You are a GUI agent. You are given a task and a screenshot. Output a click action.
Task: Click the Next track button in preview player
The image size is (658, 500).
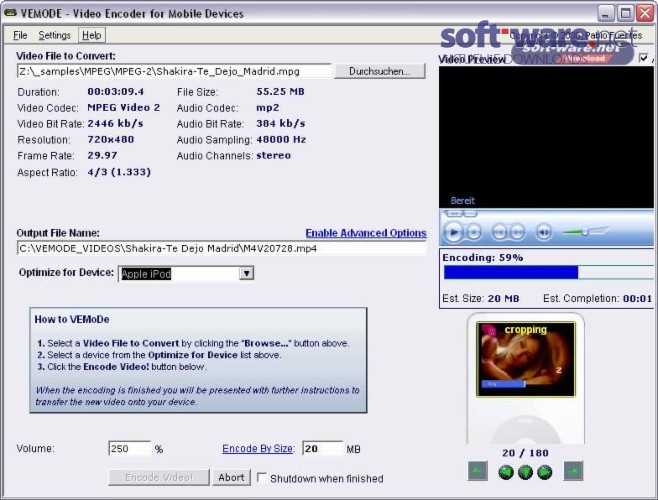coord(517,232)
